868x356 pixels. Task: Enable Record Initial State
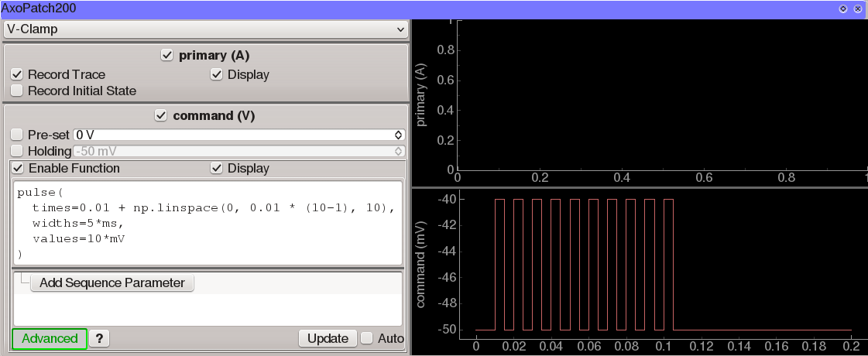[x=17, y=91]
